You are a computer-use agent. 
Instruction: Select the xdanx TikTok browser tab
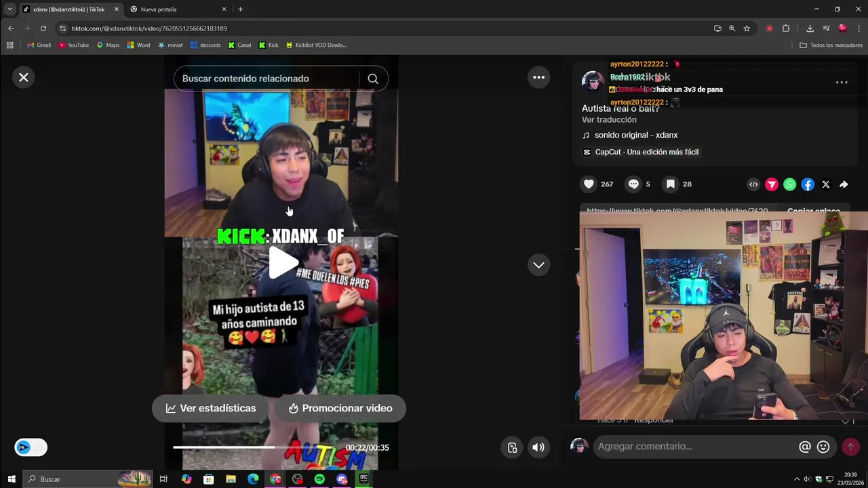(x=69, y=9)
